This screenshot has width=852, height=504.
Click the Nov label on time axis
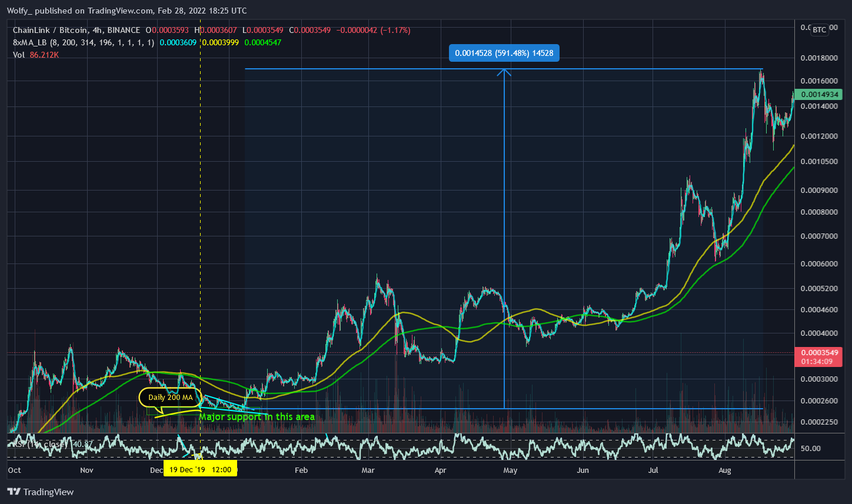86,470
